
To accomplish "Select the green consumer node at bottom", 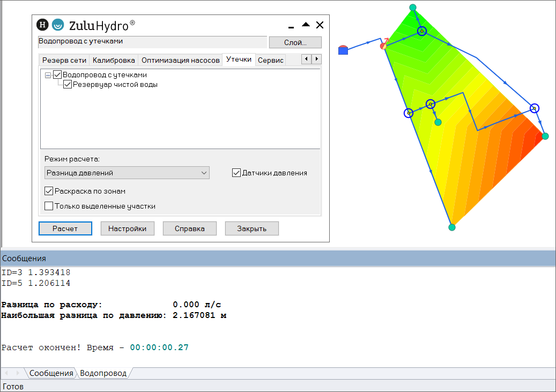I will pos(452,227).
